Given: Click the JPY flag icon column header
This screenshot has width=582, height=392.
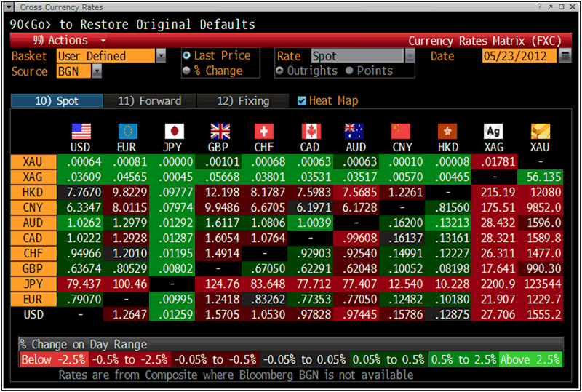Looking at the screenshot, I should (174, 132).
